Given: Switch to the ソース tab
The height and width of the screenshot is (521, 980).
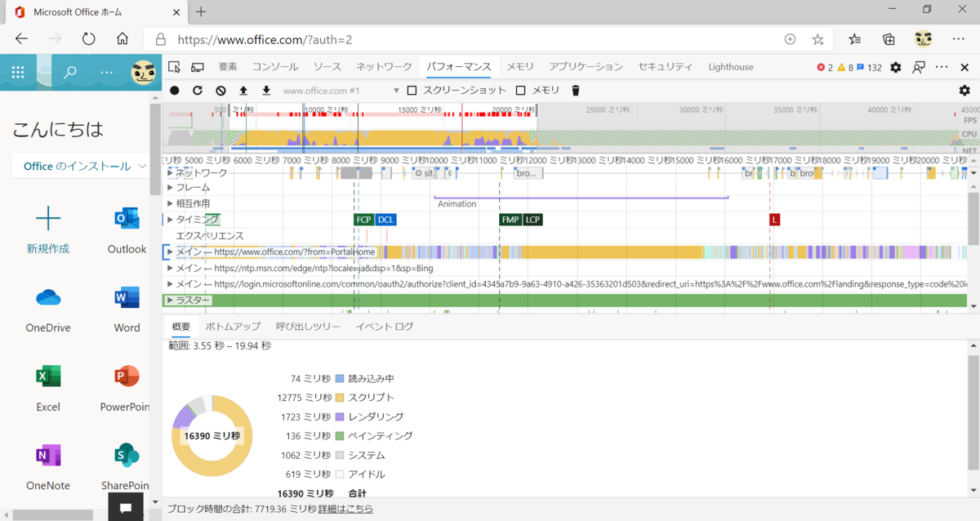Looking at the screenshot, I should (x=327, y=67).
